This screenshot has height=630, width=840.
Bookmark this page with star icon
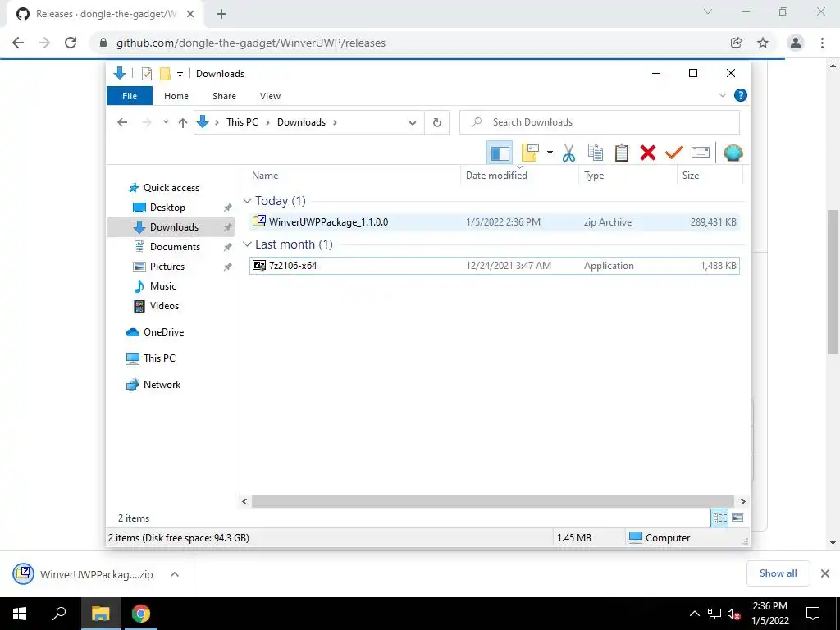(x=762, y=43)
